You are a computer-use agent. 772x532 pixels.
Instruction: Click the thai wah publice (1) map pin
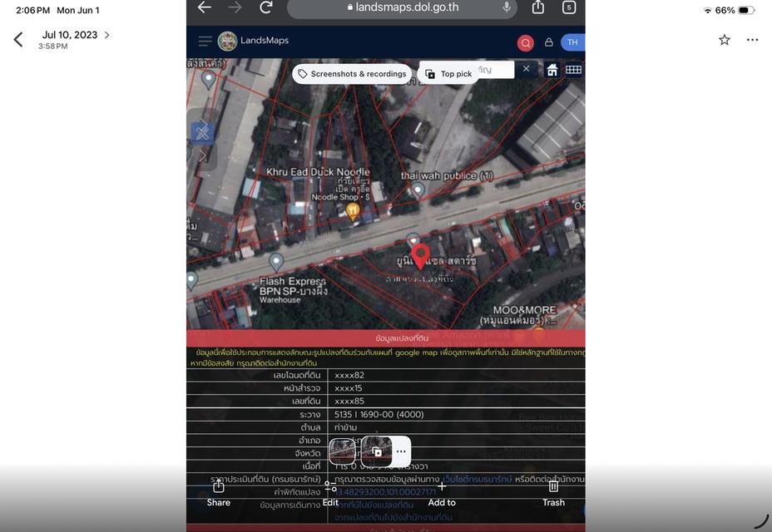[x=418, y=190]
